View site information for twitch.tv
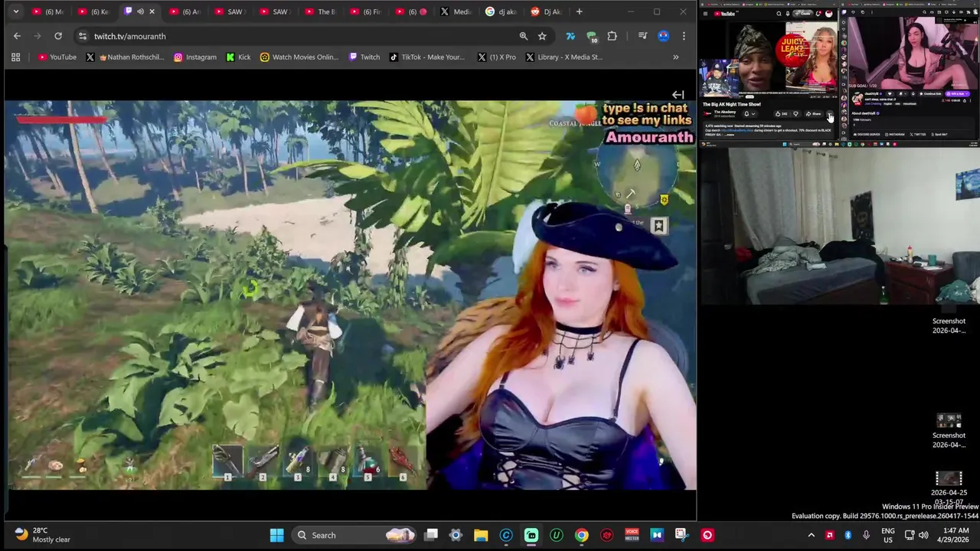980x551 pixels. point(82,36)
